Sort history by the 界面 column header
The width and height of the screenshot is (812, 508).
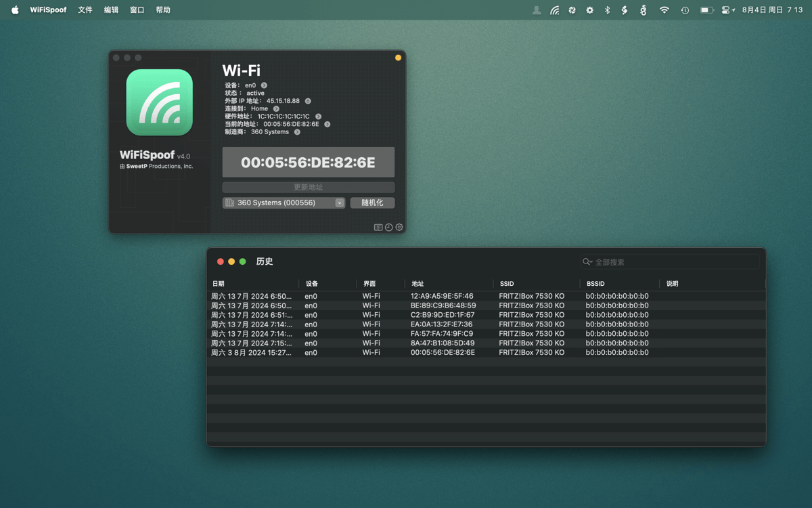(381, 284)
